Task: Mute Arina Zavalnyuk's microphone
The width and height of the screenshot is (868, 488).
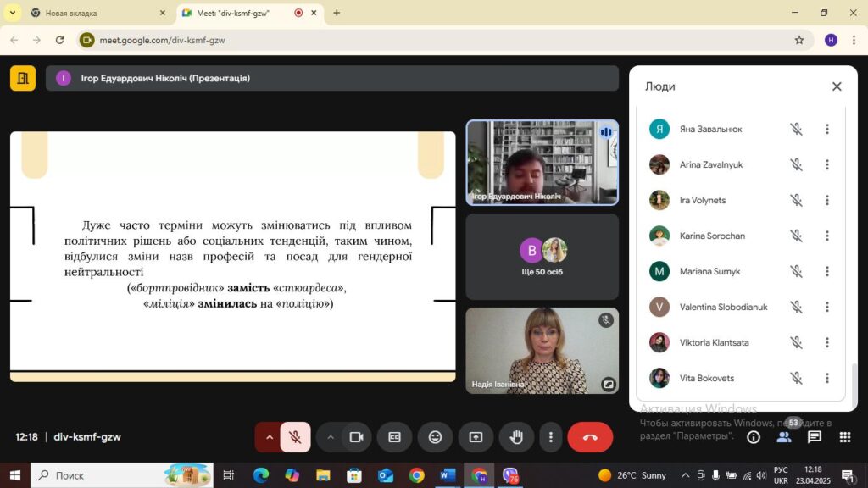Action: (796, 164)
